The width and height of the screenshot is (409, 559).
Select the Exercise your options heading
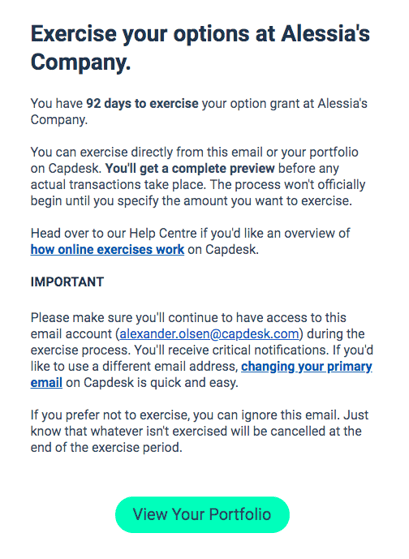point(200,48)
